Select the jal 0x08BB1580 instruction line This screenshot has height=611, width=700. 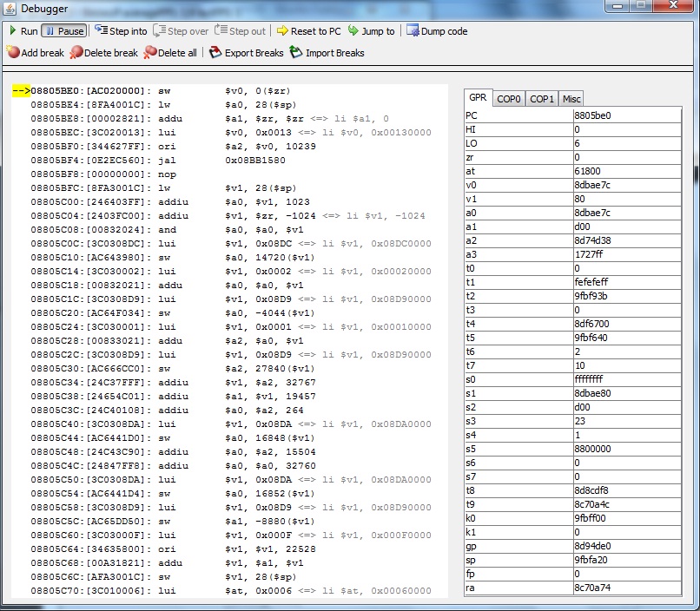click(x=217, y=161)
